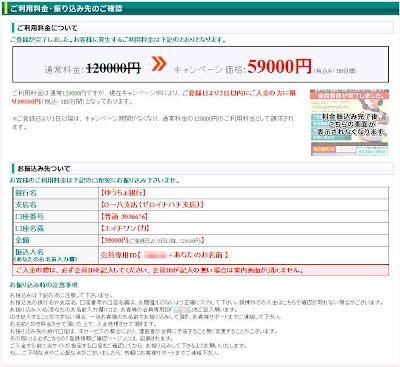Screen dimensions: 400x367
Task: Click the orange double-arrow icon
Action: click(158, 63)
